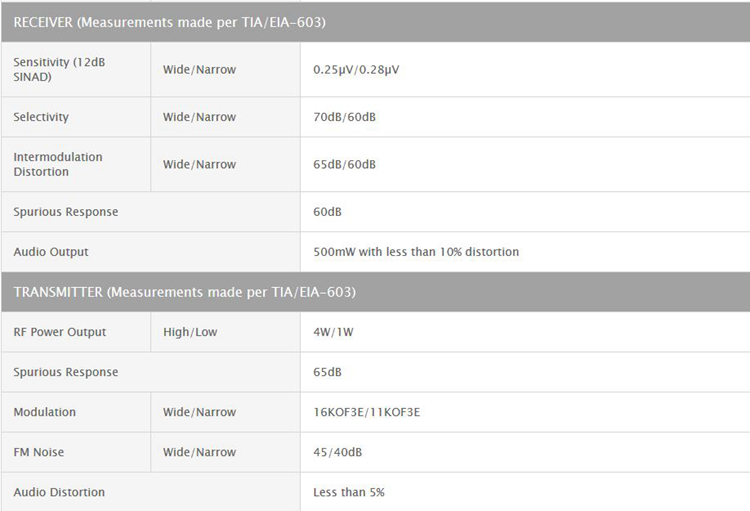Click the 0.25µV/0.28µV sensitivity value
Image resolution: width=750 pixels, height=511 pixels.
click(356, 70)
